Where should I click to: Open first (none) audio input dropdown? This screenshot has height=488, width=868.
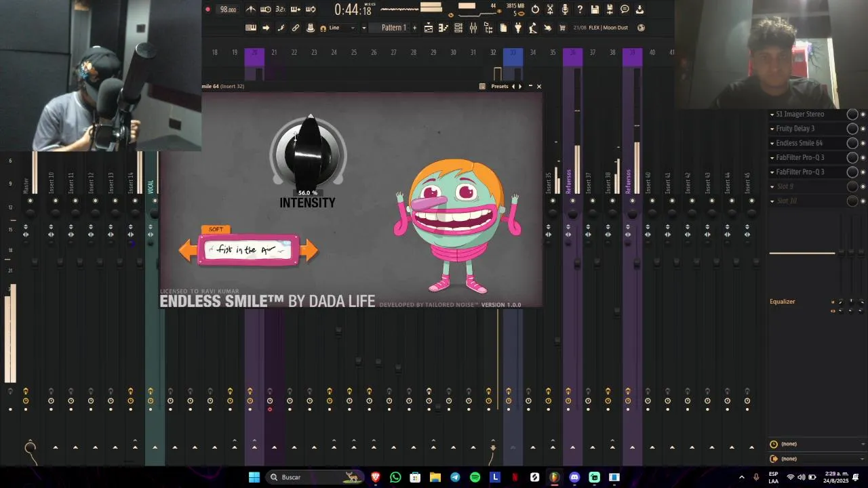[818, 444]
